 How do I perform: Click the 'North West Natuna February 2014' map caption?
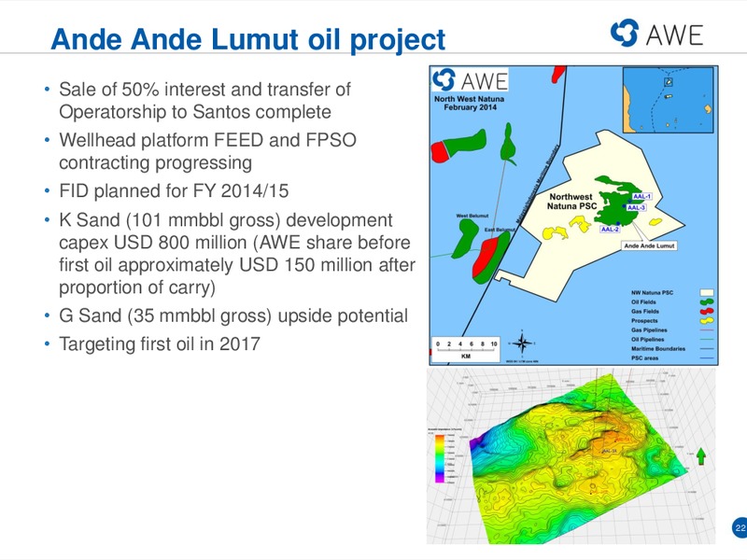pyautogui.click(x=470, y=103)
